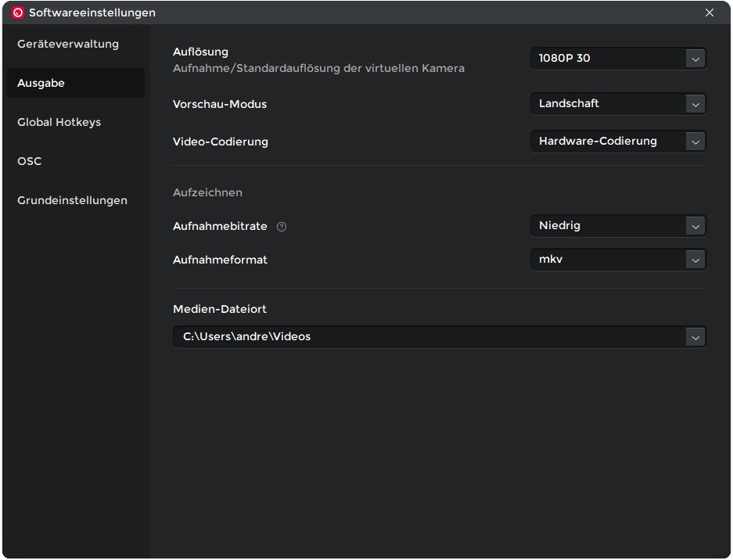This screenshot has height=560, width=733.
Task: Click the chevron arrow of the Auflösung dropdown
Action: click(695, 59)
